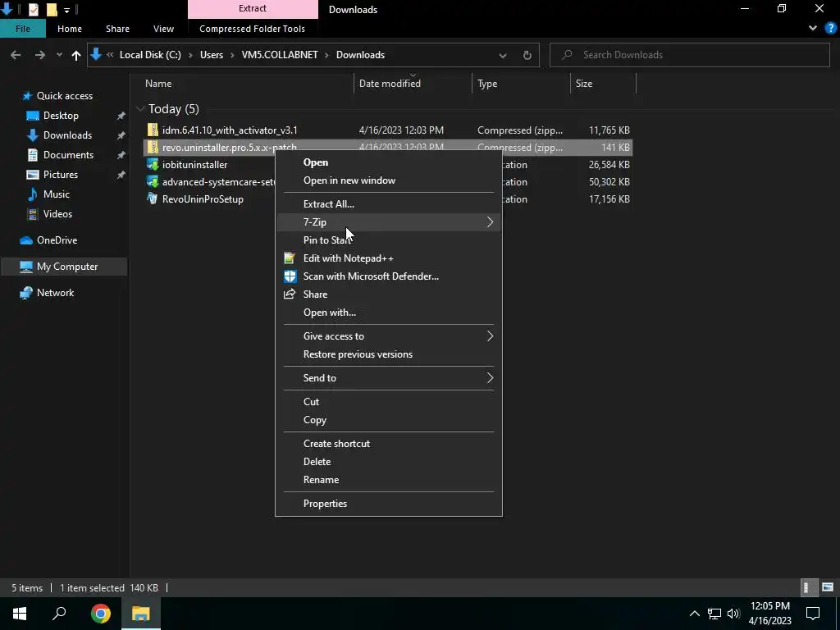
Task: Open the Quick access star item
Action: [x=57, y=96]
